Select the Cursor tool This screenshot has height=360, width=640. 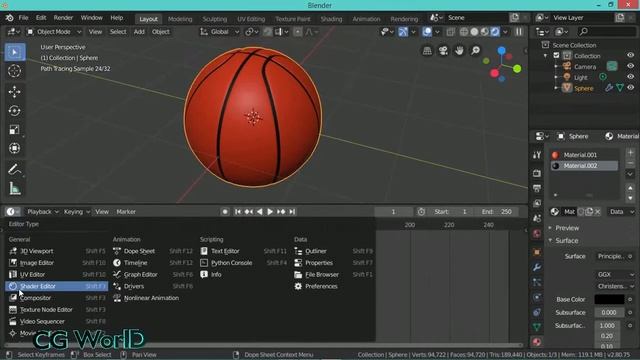click(15, 71)
